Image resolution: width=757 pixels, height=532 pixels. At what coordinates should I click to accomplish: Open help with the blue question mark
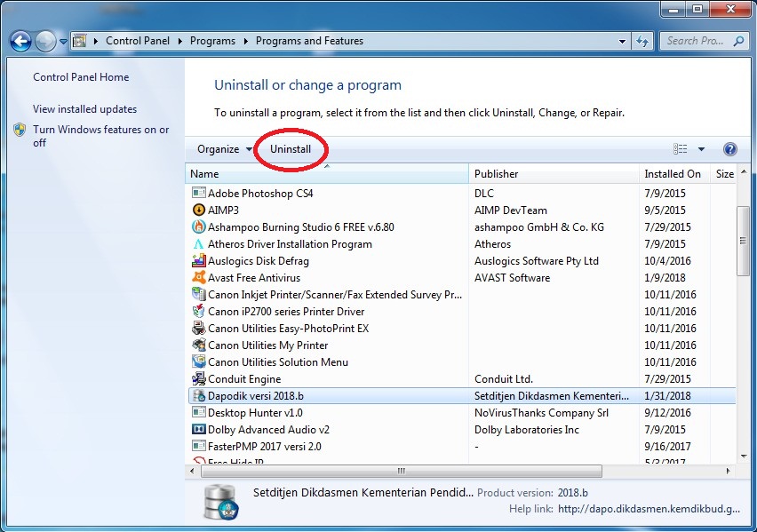[730, 149]
